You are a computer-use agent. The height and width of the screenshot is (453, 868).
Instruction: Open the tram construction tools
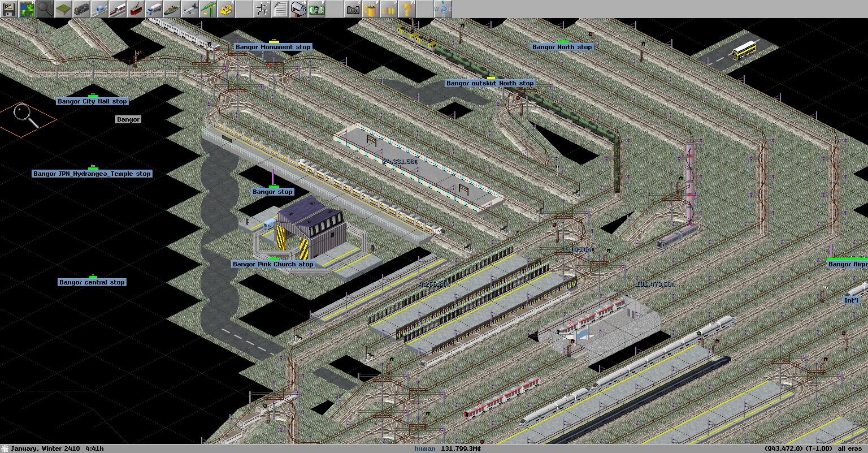click(136, 9)
